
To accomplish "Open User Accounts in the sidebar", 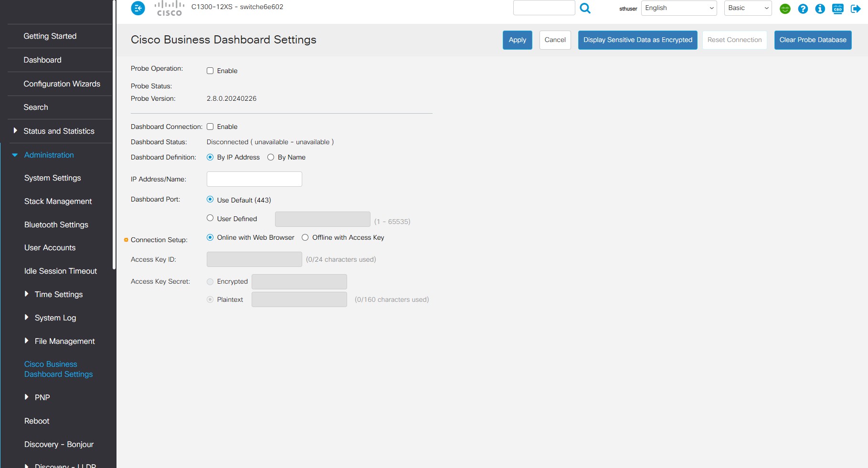I will pos(50,247).
